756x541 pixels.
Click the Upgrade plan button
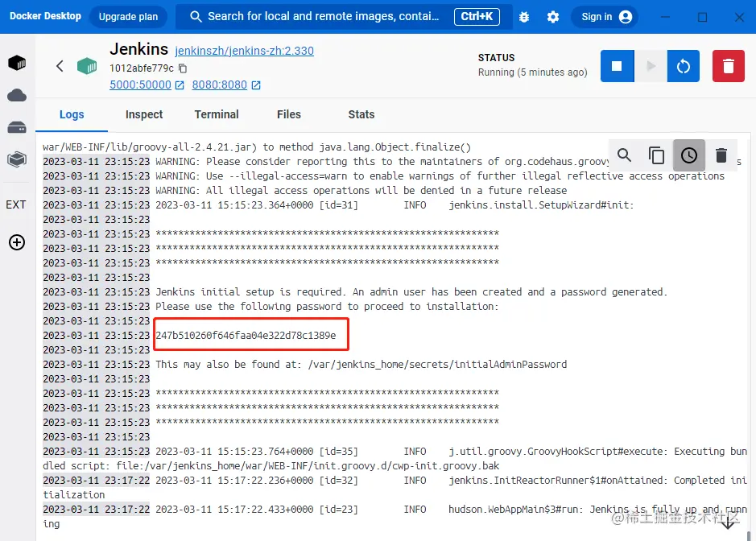click(128, 17)
